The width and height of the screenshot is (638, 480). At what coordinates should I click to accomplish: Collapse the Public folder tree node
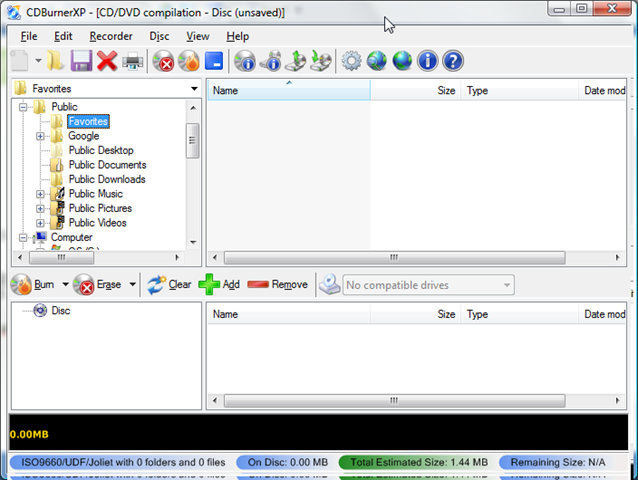click(x=23, y=107)
